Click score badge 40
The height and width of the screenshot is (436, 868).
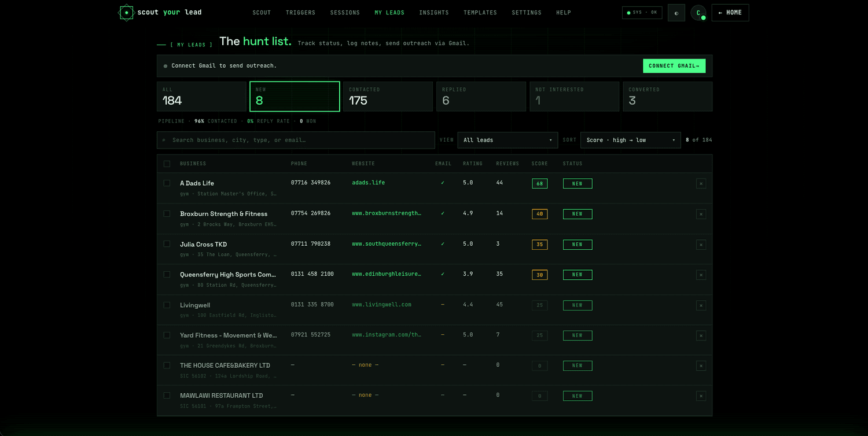(539, 214)
